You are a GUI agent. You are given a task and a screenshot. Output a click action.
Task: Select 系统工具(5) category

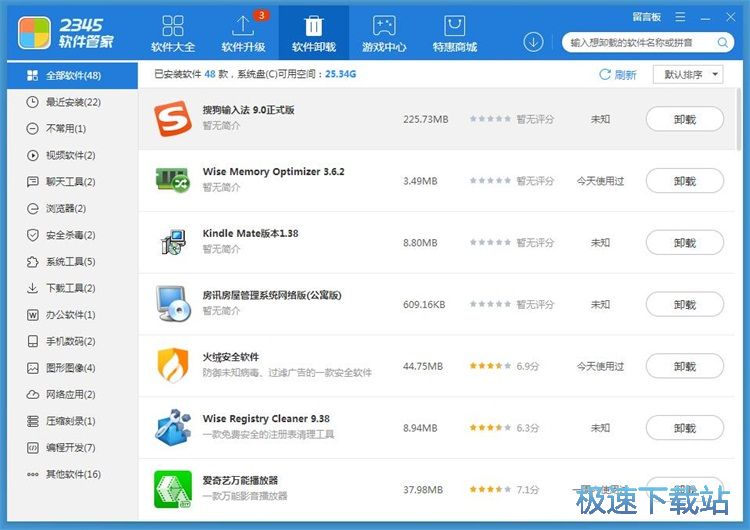[x=72, y=261]
